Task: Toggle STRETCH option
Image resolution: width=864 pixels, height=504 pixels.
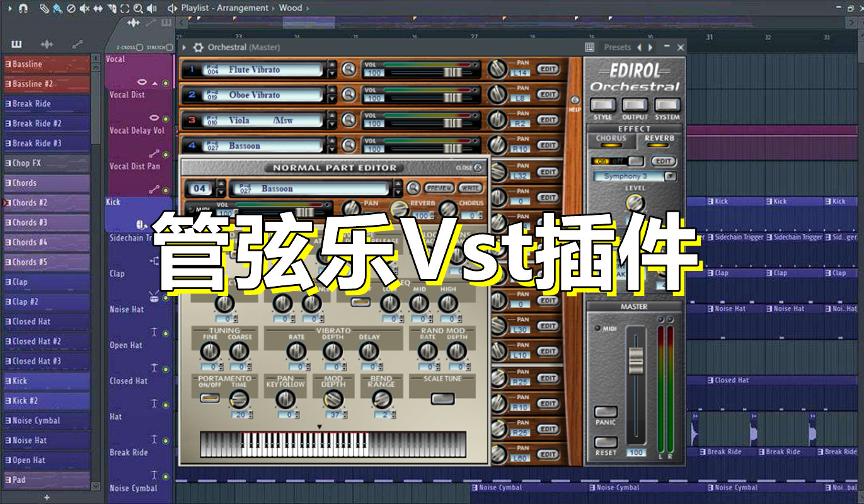Action: pos(170,47)
